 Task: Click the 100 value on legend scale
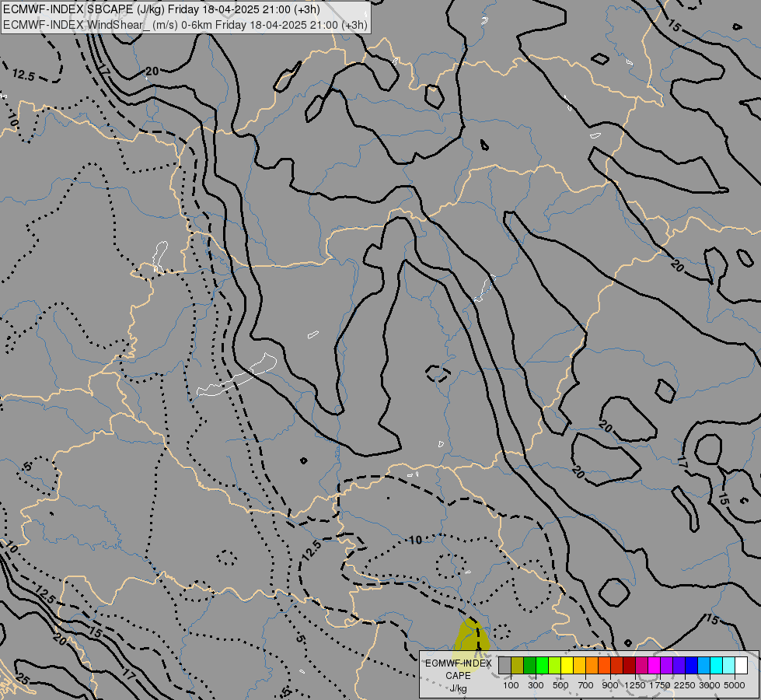[511, 685]
